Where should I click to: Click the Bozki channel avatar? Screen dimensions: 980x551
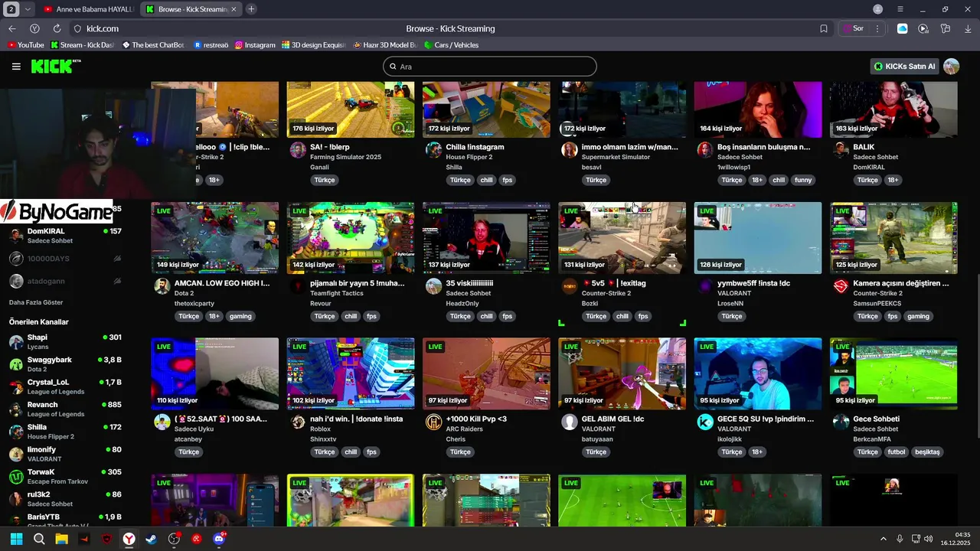[x=570, y=286]
